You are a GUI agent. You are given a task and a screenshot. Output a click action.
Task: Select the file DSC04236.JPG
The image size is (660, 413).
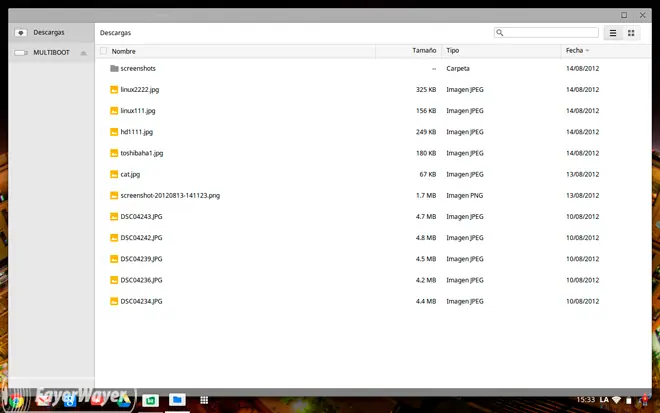(141, 280)
